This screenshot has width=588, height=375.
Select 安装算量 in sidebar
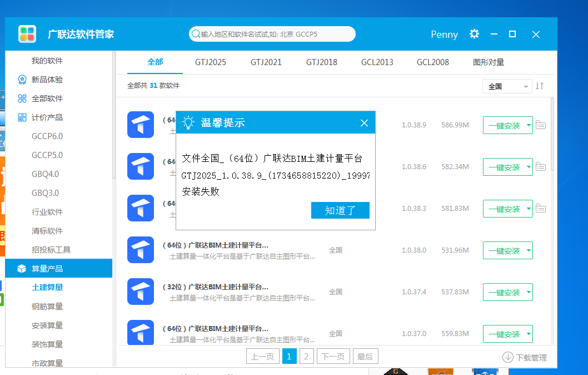(x=47, y=325)
